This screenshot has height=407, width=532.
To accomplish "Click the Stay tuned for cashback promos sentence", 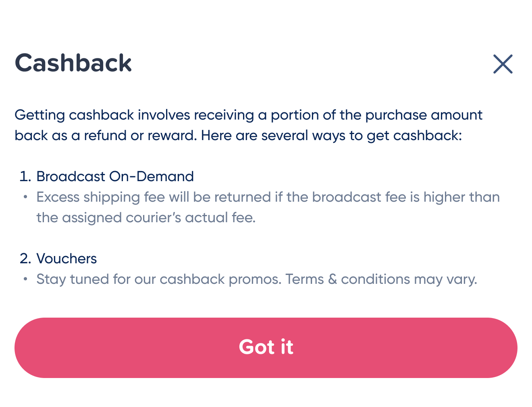I will point(159,279).
